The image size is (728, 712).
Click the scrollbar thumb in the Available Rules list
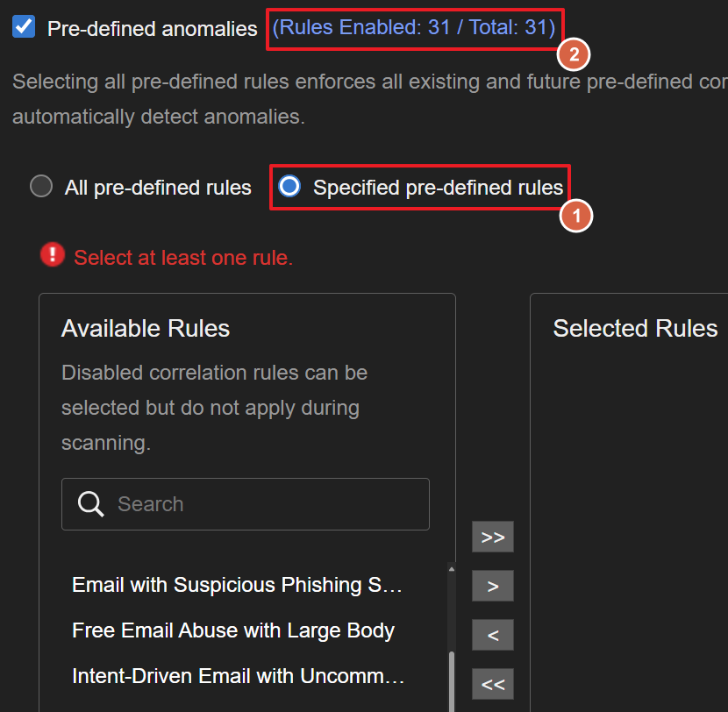(x=452, y=680)
